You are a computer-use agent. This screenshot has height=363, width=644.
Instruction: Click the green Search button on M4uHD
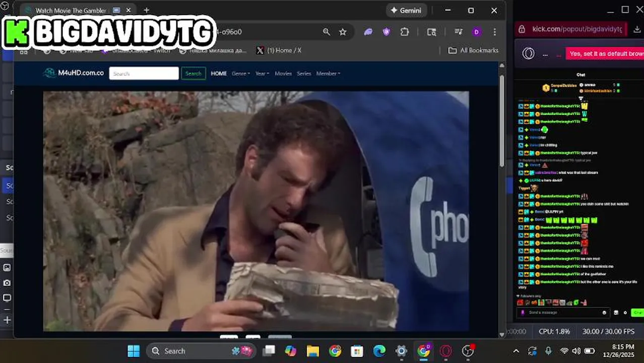coord(194,73)
